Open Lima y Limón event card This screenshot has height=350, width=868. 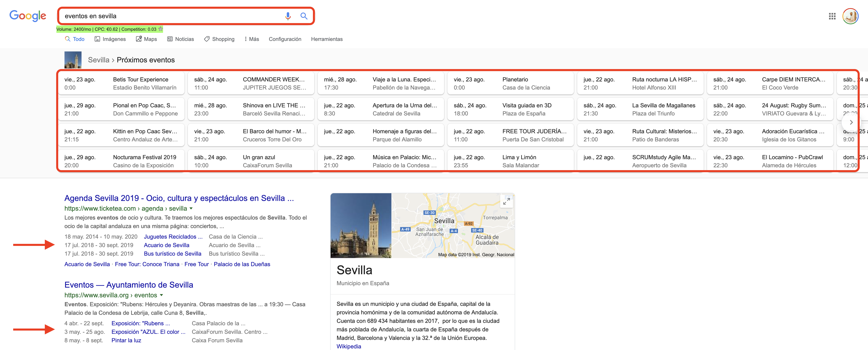pyautogui.click(x=510, y=161)
